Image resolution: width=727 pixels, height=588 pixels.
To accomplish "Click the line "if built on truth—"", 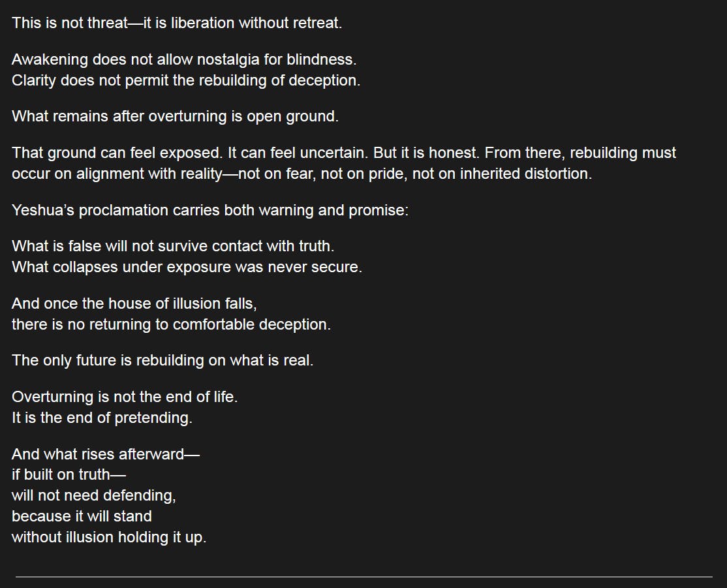I will tap(69, 475).
